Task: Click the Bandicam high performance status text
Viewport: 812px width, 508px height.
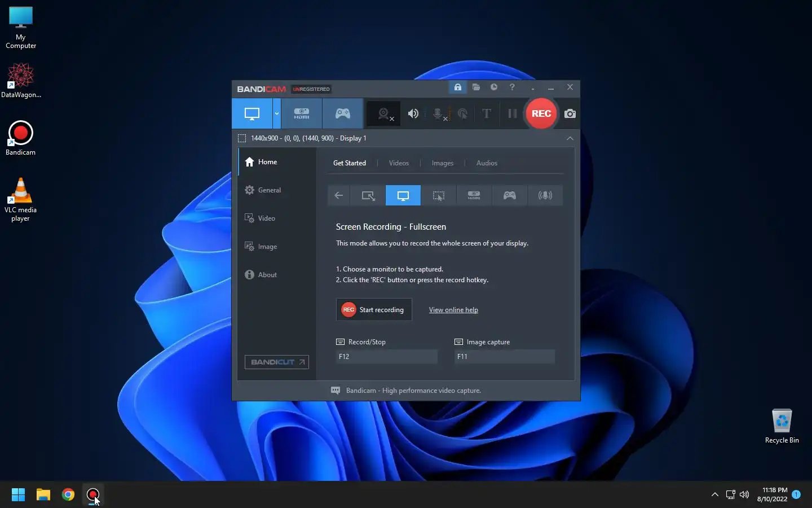Action: pos(413,391)
